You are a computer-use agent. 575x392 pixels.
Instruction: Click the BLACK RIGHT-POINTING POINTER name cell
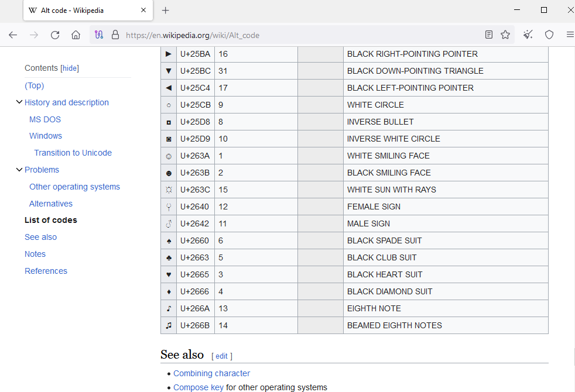coord(446,54)
